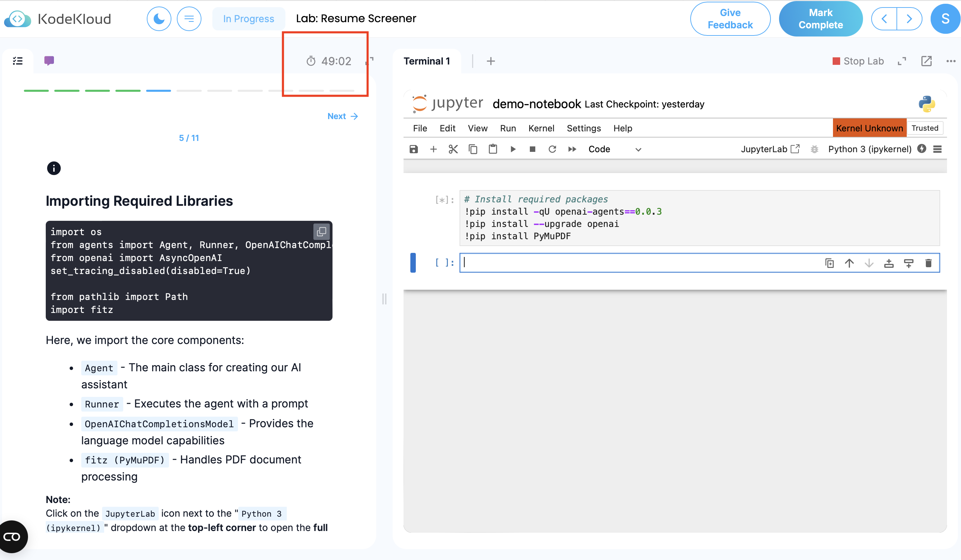
Task: Move the active cell up
Action: (x=849, y=263)
